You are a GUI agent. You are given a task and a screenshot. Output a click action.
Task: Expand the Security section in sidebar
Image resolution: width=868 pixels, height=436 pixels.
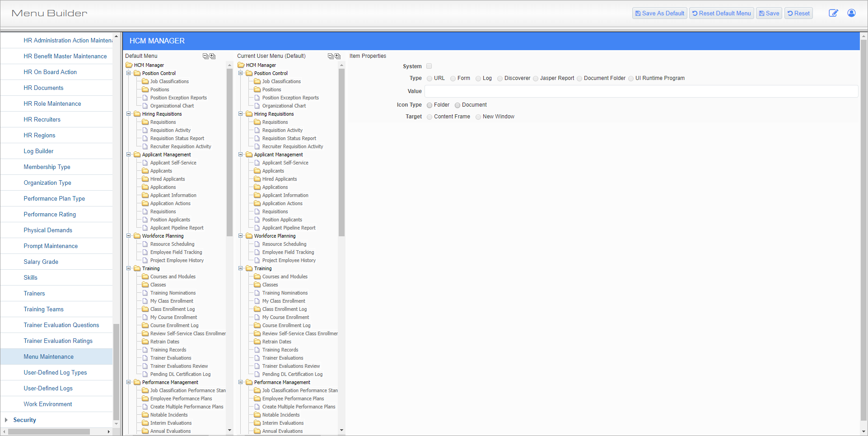coord(6,420)
